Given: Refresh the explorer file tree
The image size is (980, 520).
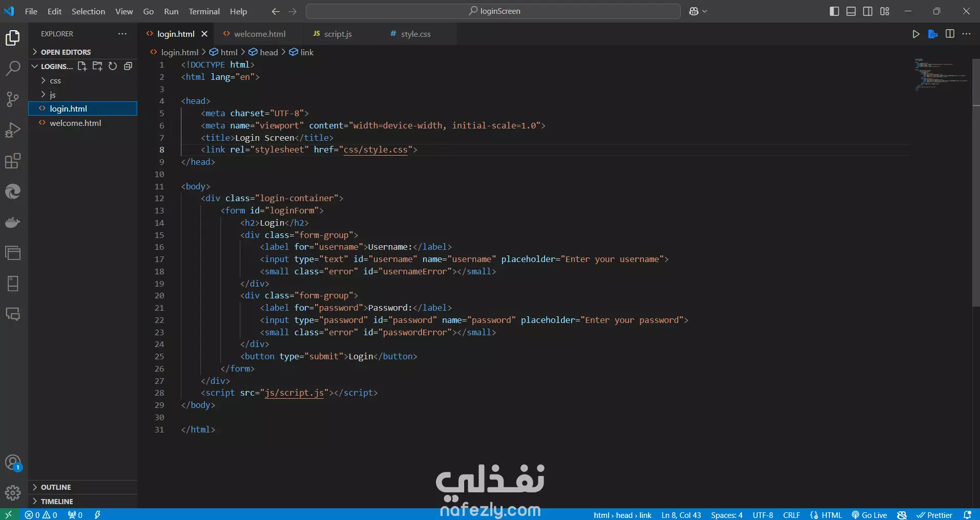Looking at the screenshot, I should click(x=113, y=66).
